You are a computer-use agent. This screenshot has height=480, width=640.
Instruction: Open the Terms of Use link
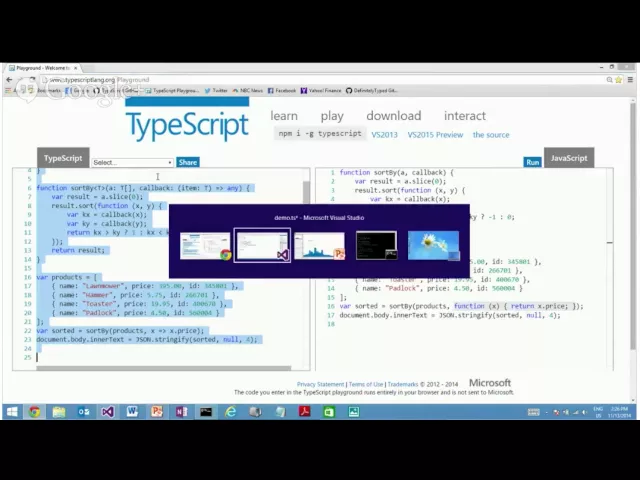click(x=366, y=384)
